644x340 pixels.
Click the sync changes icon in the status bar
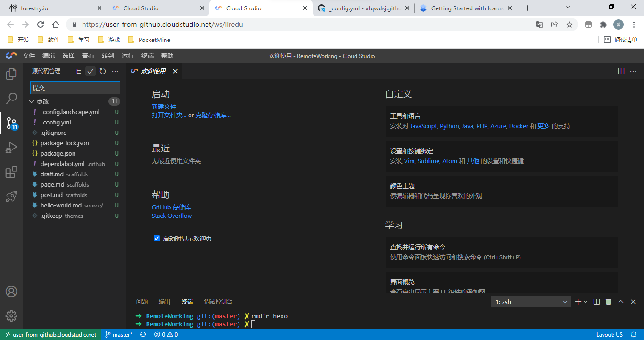[143, 335]
